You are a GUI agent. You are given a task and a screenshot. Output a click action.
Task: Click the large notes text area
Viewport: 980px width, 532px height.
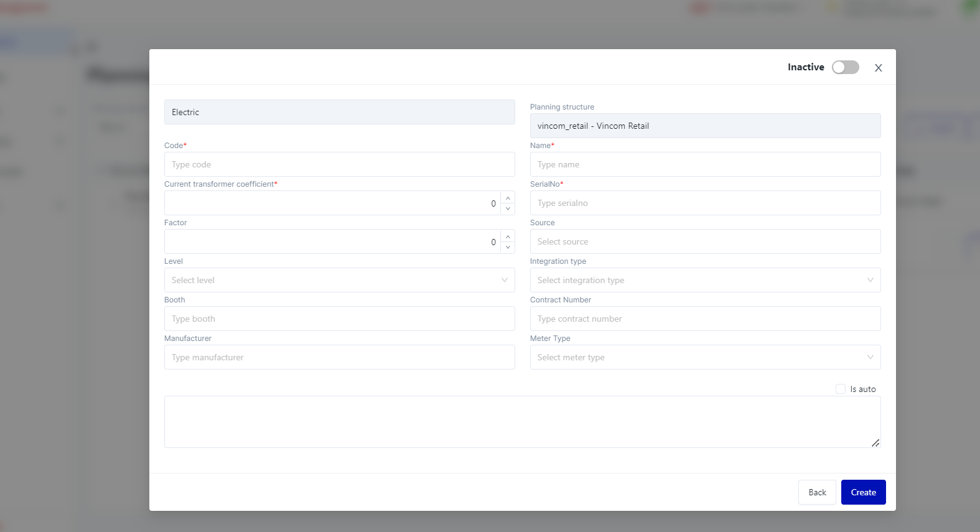point(522,422)
